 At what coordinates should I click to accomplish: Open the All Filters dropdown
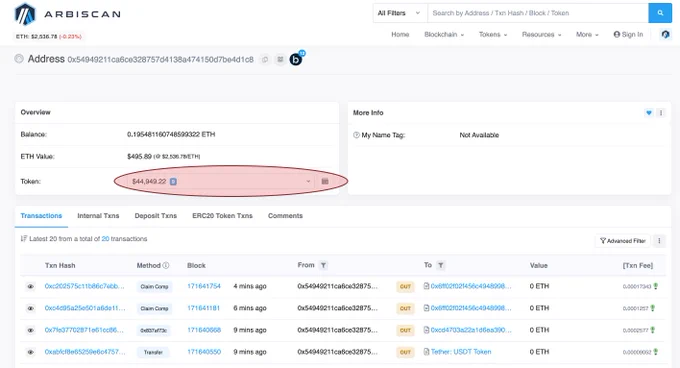coord(399,13)
